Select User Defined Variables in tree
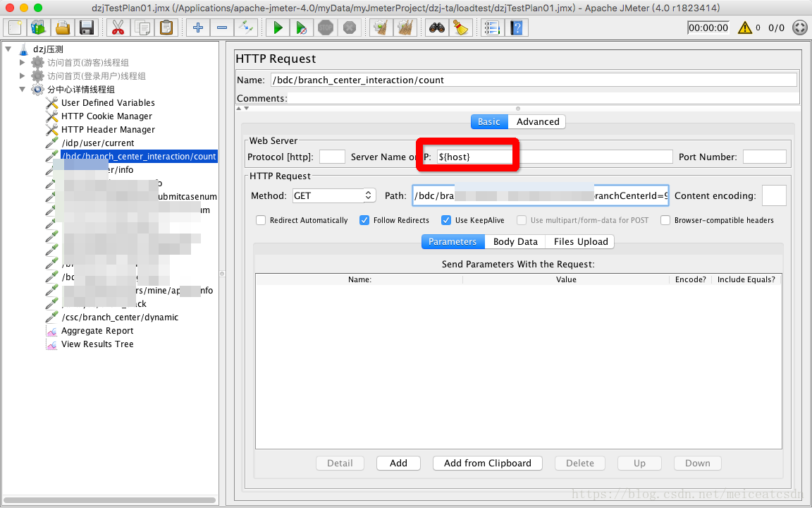This screenshot has height=508, width=812. pos(108,102)
